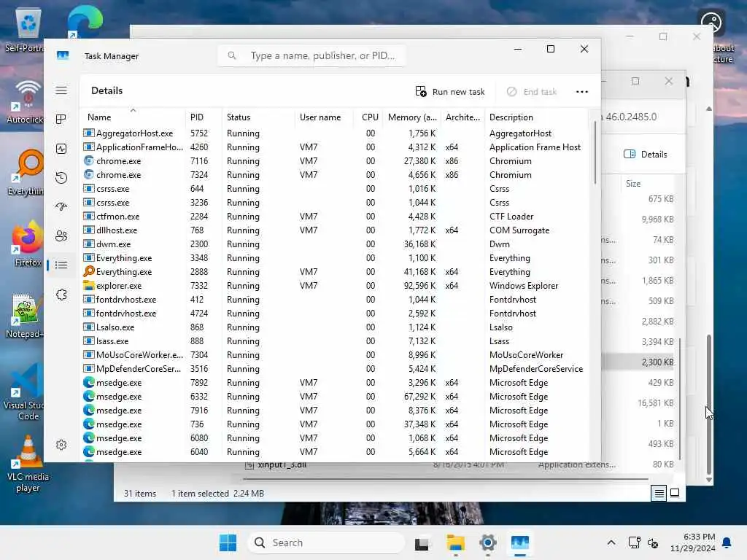Click into the name, publisher, or PID search box

311,55
